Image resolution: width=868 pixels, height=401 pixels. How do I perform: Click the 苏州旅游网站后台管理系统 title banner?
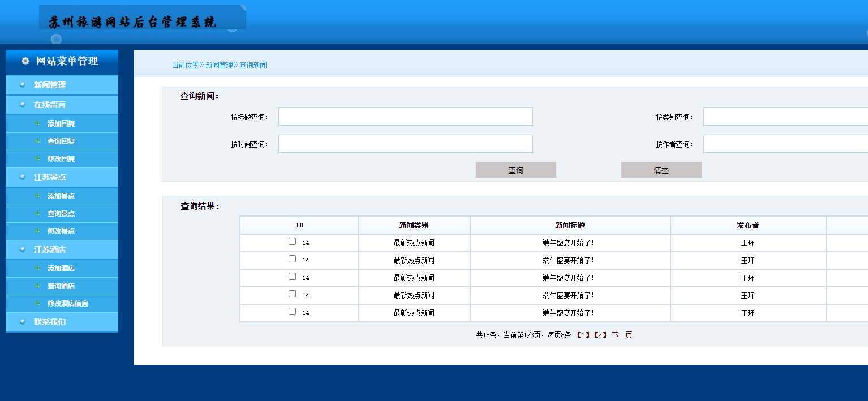pyautogui.click(x=143, y=17)
